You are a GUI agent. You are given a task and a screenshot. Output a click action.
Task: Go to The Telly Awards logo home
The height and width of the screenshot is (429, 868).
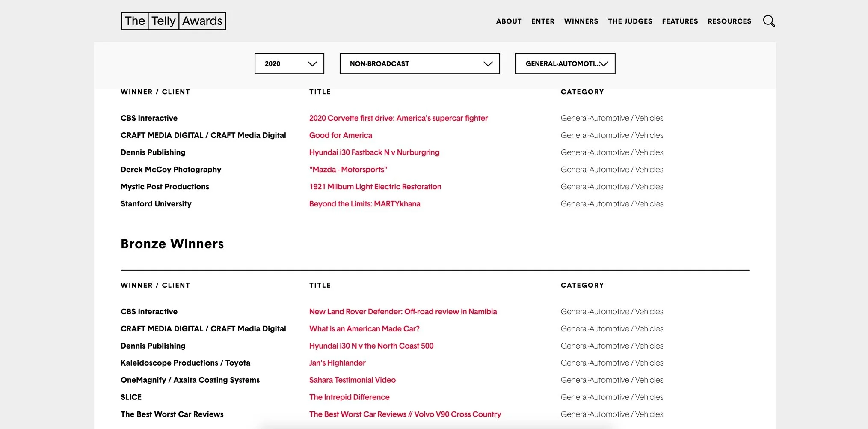tap(173, 21)
